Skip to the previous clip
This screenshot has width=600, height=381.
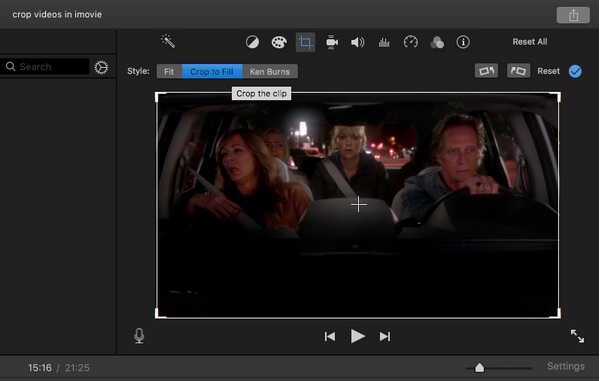click(x=330, y=336)
